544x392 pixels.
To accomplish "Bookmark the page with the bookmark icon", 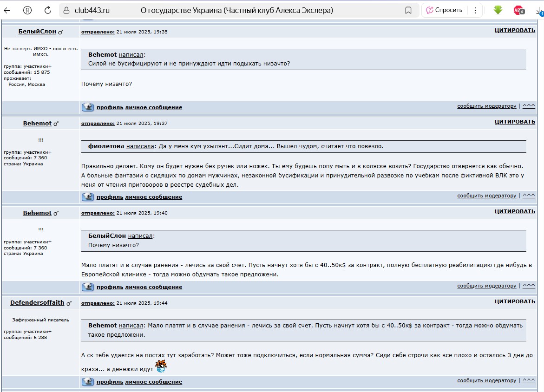I will click(x=408, y=10).
